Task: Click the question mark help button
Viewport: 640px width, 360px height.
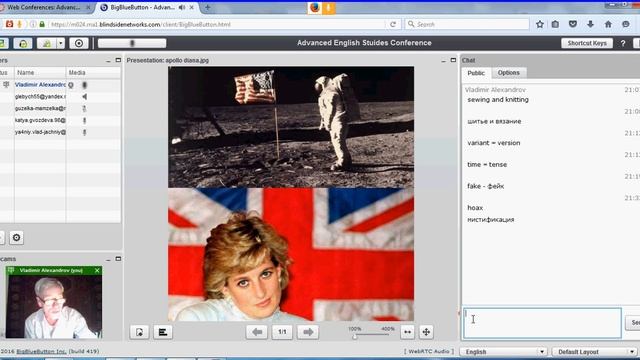Action: tap(623, 43)
